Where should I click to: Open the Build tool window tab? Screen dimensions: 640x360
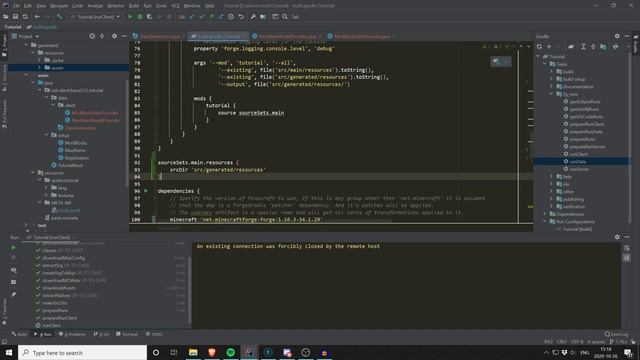click(x=19, y=334)
